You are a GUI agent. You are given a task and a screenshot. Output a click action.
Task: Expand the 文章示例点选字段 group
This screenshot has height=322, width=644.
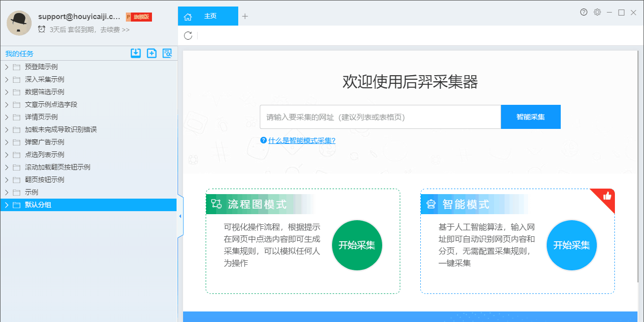(7, 104)
